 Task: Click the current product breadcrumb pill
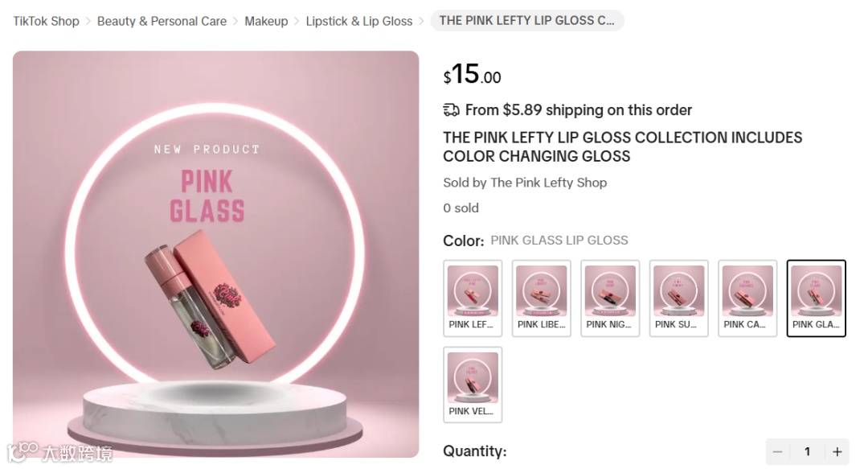527,21
